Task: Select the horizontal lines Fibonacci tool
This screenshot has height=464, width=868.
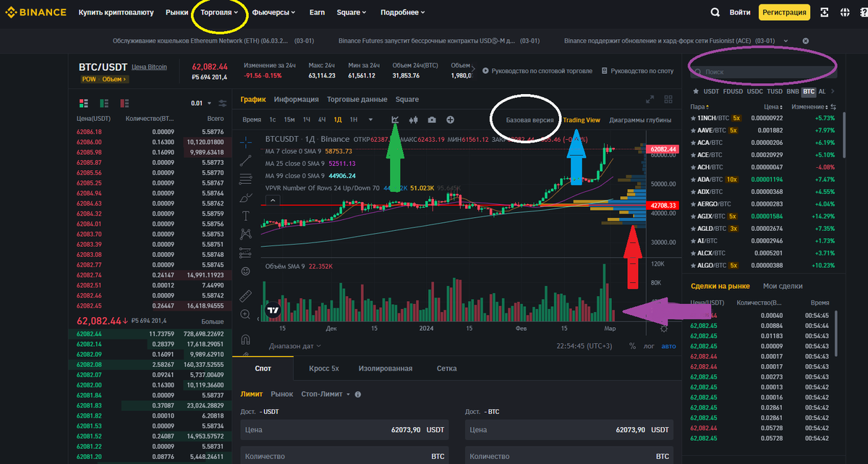Action: point(246,178)
